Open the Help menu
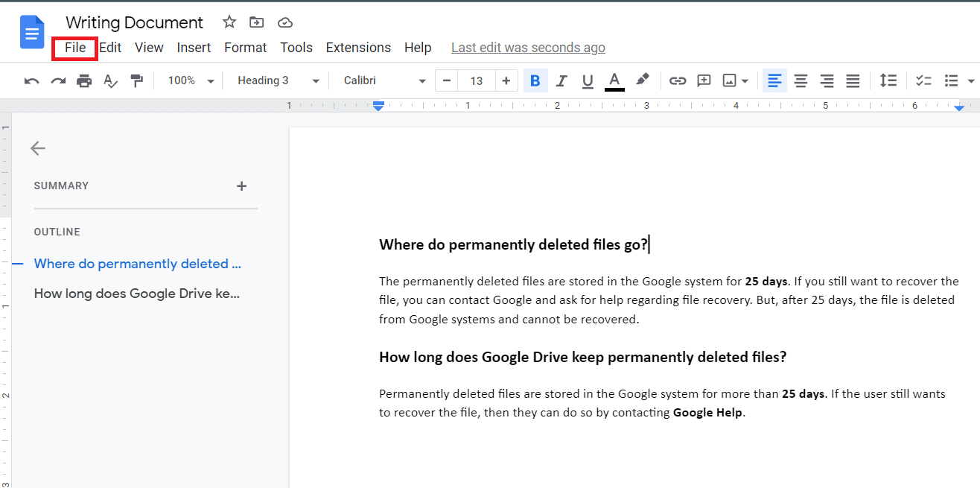980x488 pixels. (418, 48)
